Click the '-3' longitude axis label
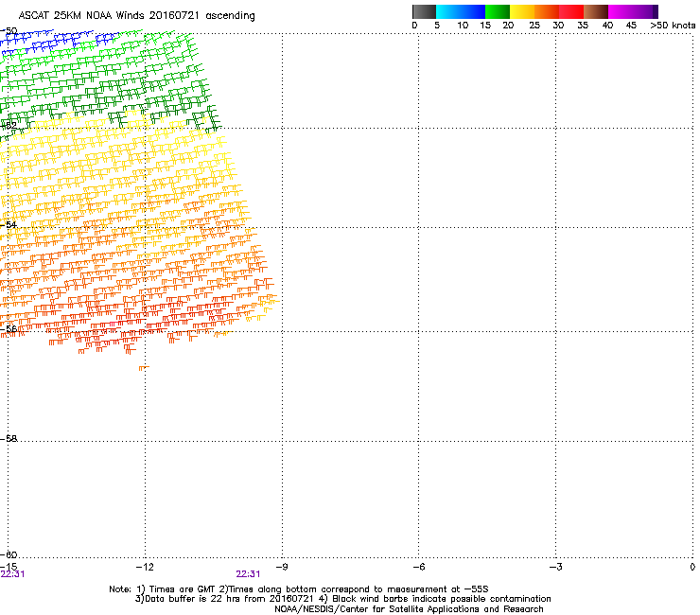The image size is (700, 615). 556,567
